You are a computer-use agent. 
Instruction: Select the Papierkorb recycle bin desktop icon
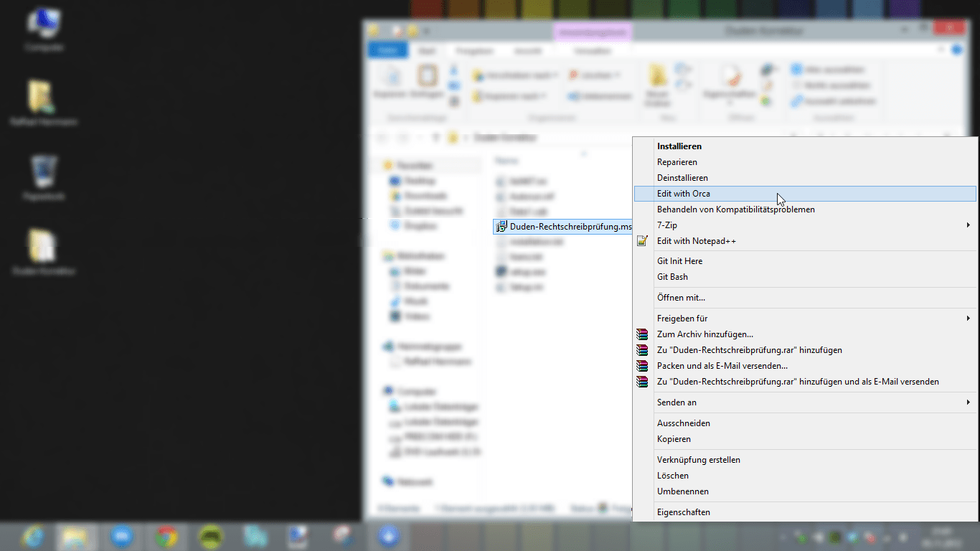click(44, 177)
